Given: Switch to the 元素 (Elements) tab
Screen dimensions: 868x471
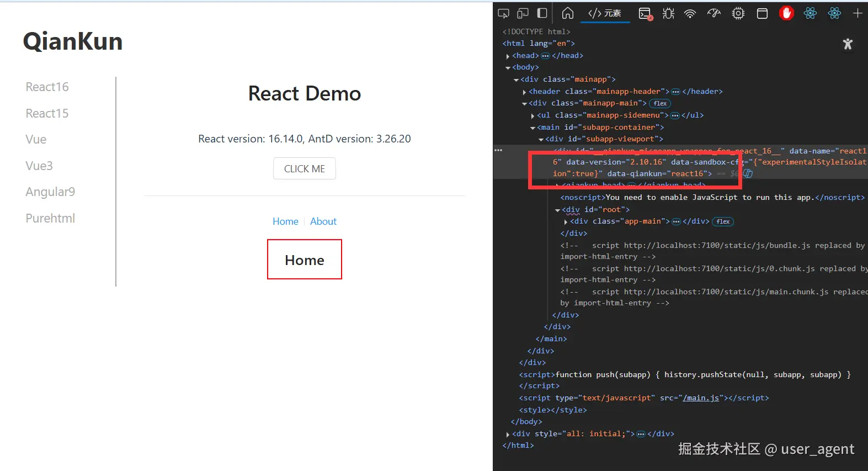Looking at the screenshot, I should [x=605, y=13].
